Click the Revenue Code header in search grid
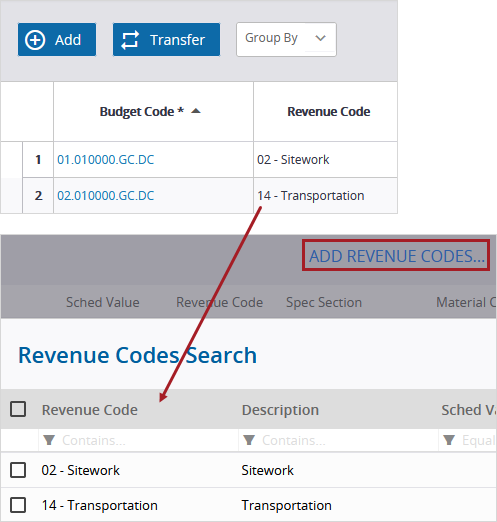The height and width of the screenshot is (522, 497). click(x=90, y=410)
